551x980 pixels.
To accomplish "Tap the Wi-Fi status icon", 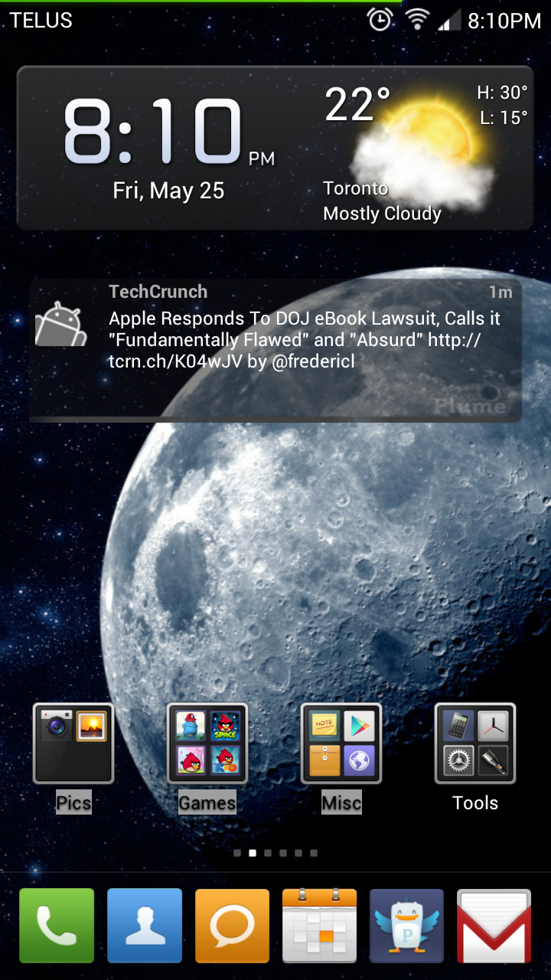I will point(417,19).
